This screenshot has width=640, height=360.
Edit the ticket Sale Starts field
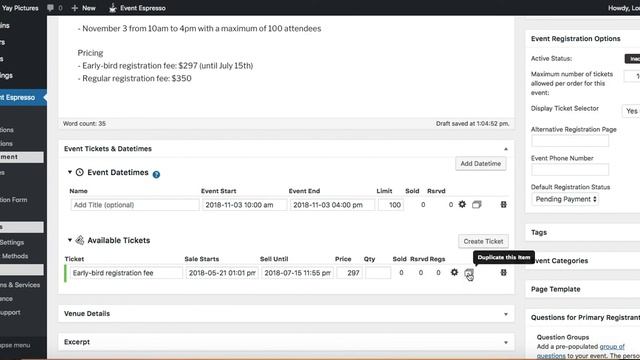222,273
